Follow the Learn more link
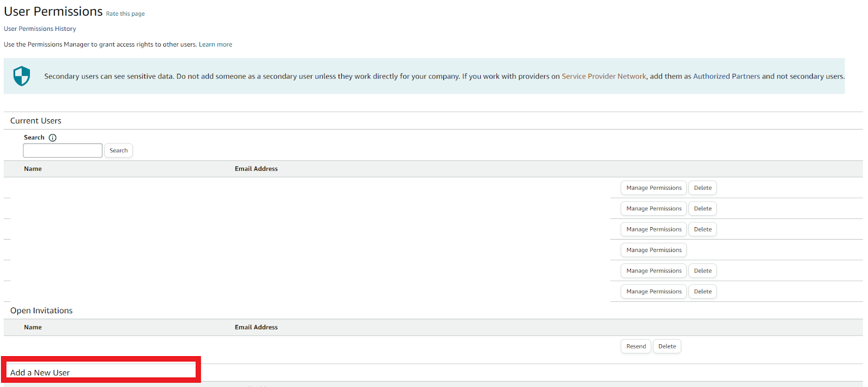The image size is (868, 387). (x=215, y=44)
